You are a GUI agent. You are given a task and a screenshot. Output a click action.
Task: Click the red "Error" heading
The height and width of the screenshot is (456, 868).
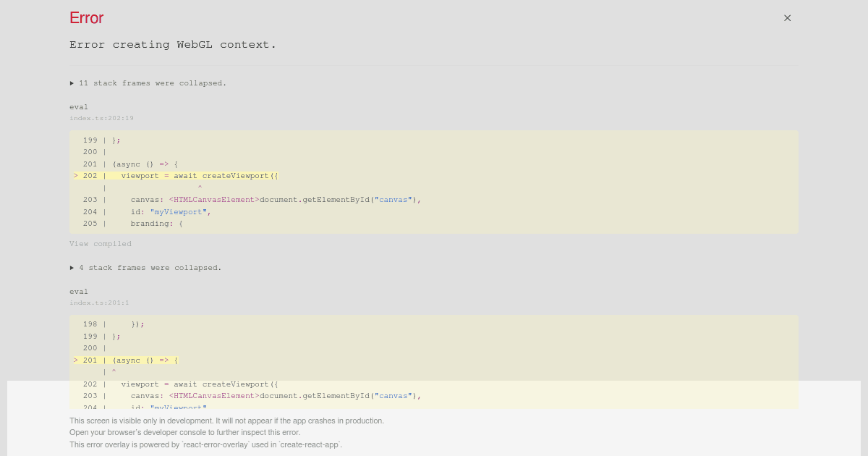pyautogui.click(x=86, y=17)
